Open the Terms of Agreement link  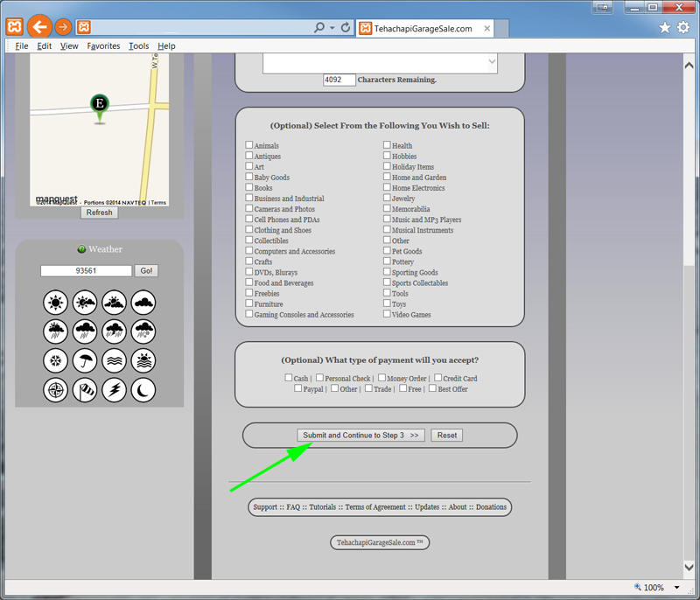(x=375, y=507)
